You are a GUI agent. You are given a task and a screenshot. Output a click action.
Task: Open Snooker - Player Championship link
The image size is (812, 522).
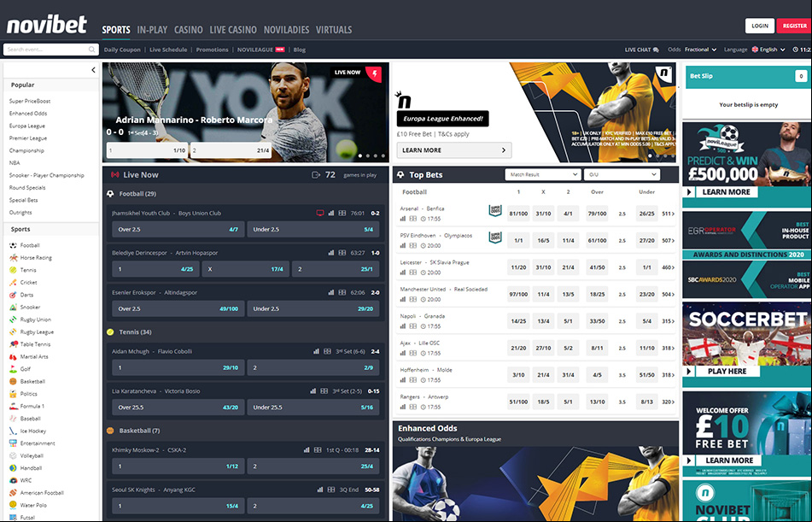(47, 175)
